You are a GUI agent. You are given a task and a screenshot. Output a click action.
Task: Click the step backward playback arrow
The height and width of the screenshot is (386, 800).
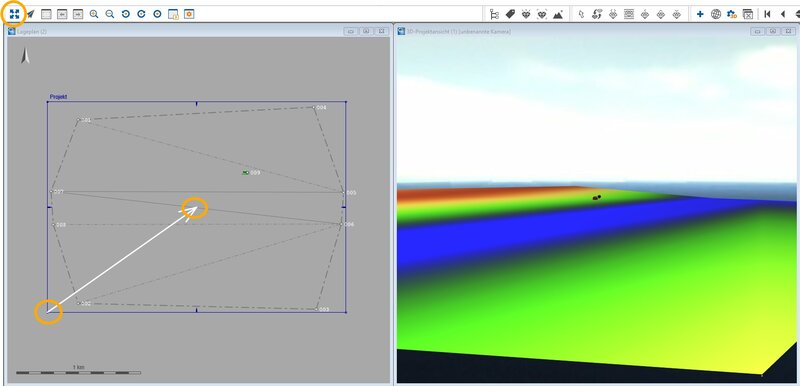[783, 14]
